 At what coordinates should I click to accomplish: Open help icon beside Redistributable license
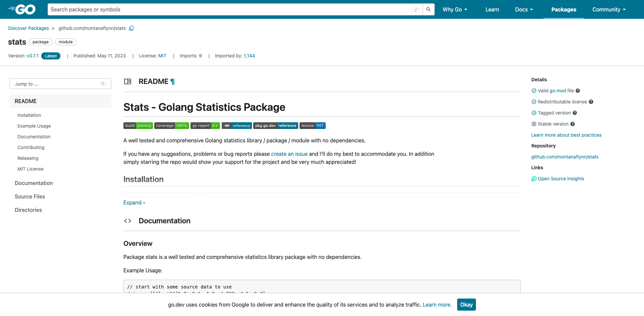coord(591,102)
